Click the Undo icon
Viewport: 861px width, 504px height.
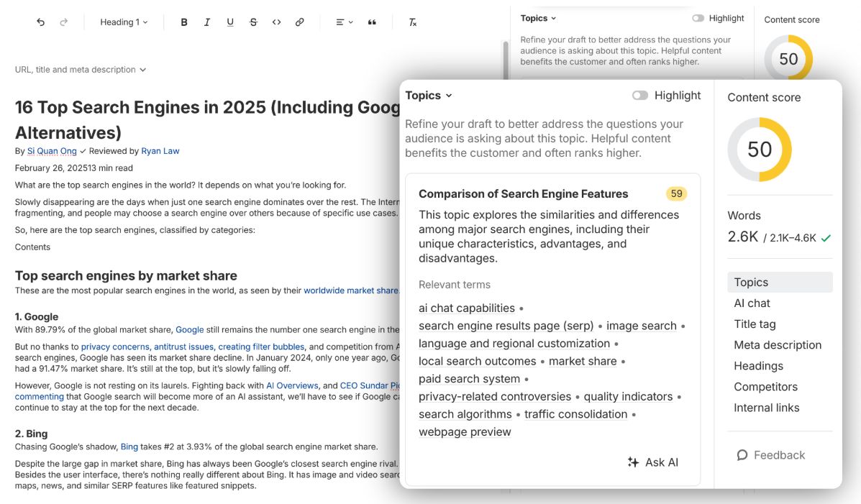point(41,22)
